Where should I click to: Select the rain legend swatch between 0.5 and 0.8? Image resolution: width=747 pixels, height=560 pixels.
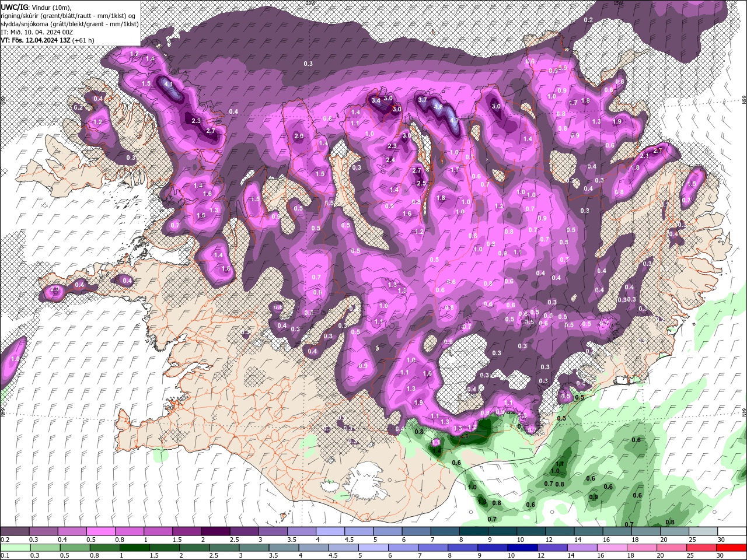(75, 548)
